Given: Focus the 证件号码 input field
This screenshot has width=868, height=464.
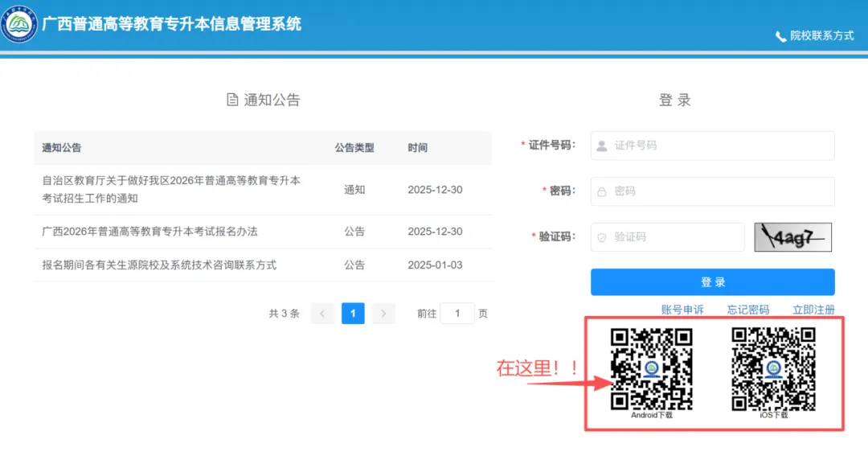Looking at the screenshot, I should (712, 146).
